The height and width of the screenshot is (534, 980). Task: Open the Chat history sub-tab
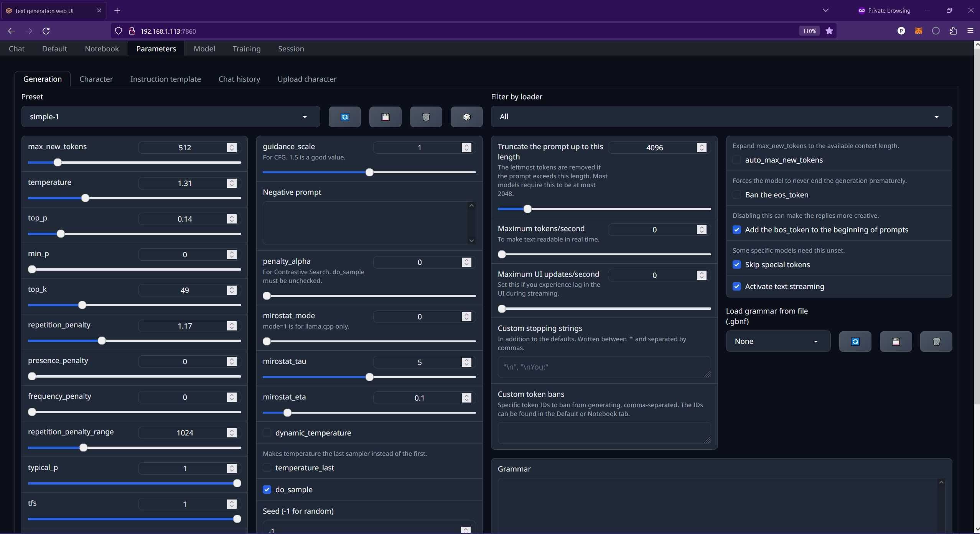click(x=239, y=79)
